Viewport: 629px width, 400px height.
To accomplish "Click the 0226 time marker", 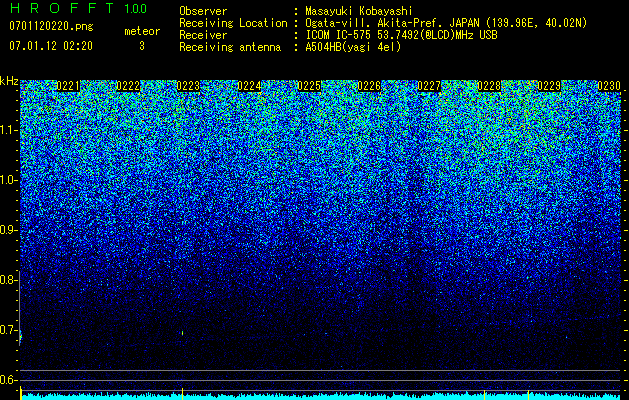I will [x=369, y=86].
